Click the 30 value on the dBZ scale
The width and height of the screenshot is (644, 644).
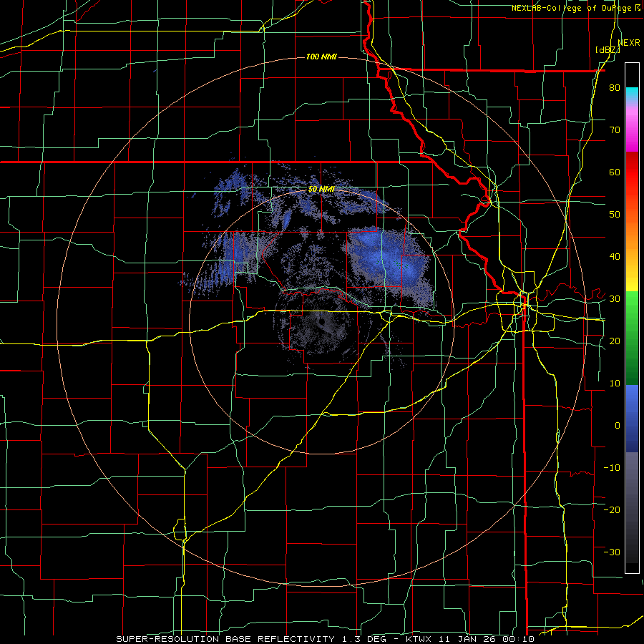(x=615, y=299)
